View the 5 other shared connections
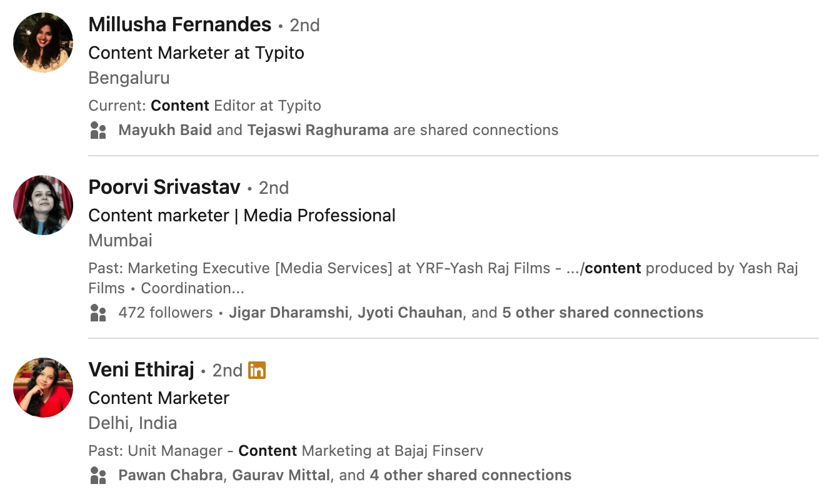 603,313
